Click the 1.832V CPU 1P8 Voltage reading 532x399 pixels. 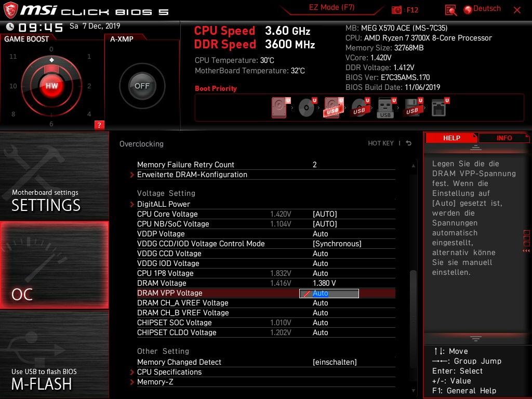coord(281,273)
